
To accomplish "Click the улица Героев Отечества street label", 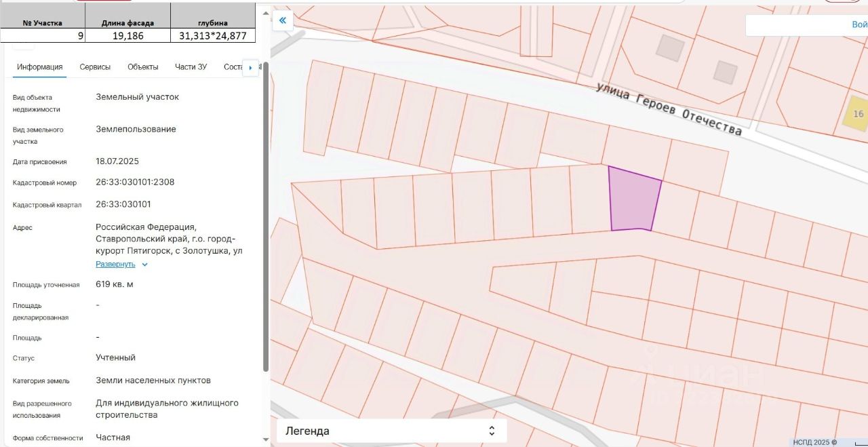I will click(669, 109).
